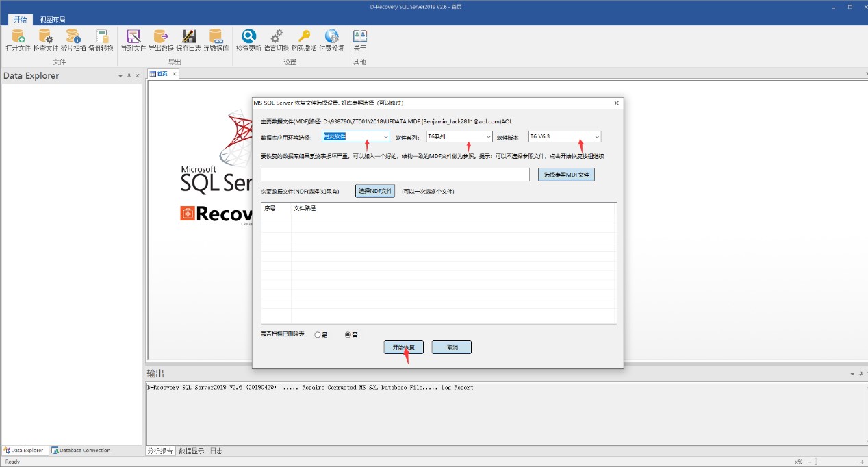Click the 打开文件 (open file) toolbar icon
The image size is (868, 467).
[x=18, y=40]
